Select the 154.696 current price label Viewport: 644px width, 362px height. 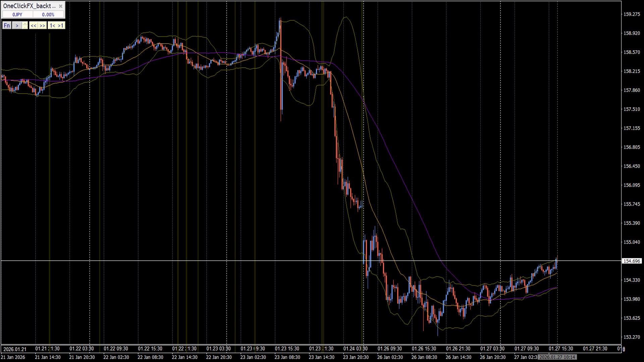(x=632, y=261)
